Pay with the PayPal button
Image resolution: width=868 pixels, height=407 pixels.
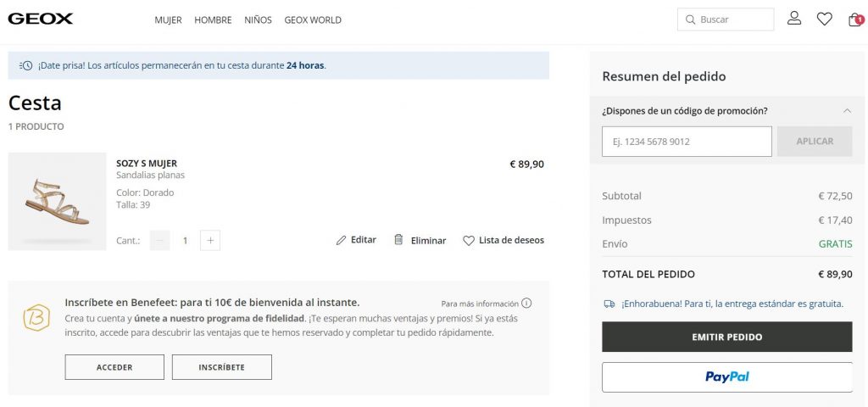726,377
